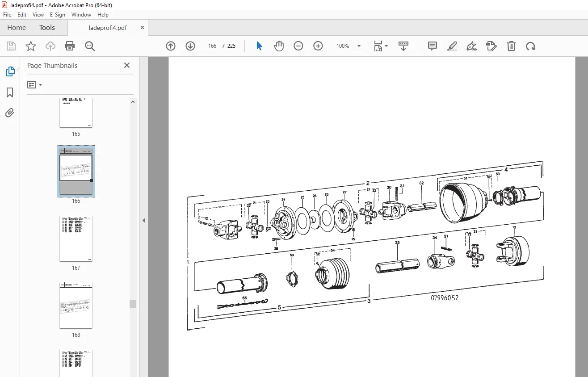Delete page with trash icon
The width and height of the screenshot is (588, 377).
pyautogui.click(x=511, y=46)
